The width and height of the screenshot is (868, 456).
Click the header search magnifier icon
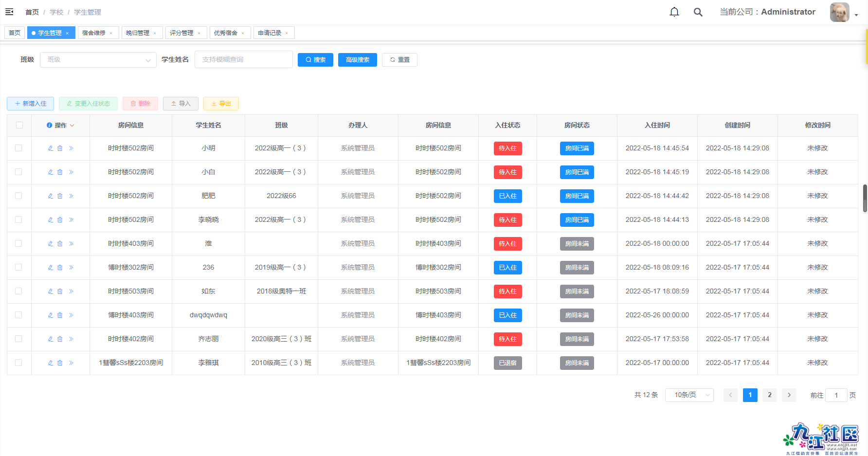click(x=698, y=12)
